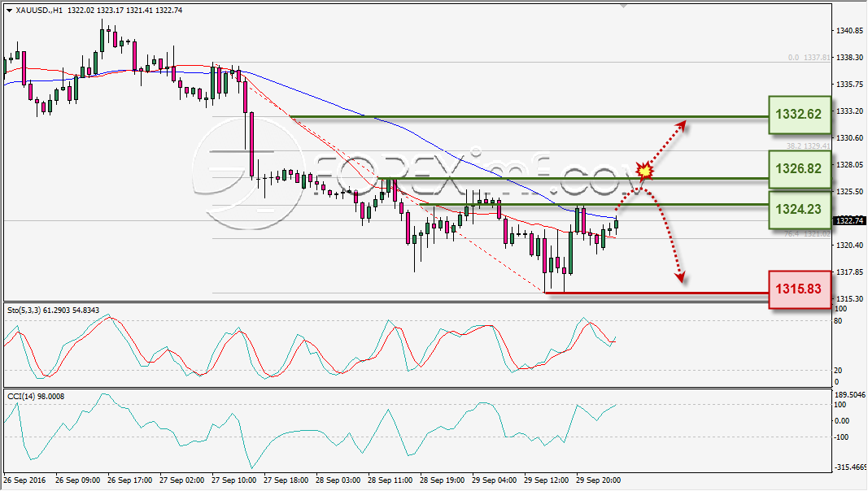Viewport: 868px width, 491px height.
Task: Click price axis value 1338.30
Action: [x=849, y=57]
